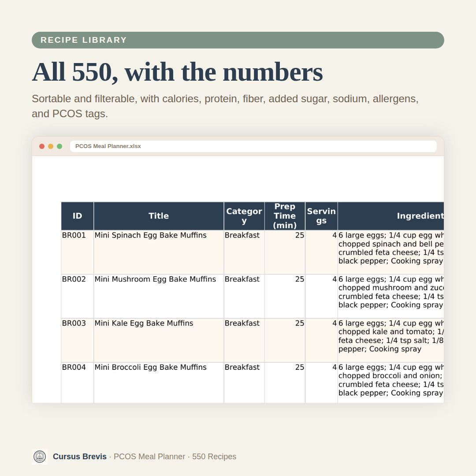Viewport: 476px width, 476px height.
Task: Select Mini Mushroom Egg Bake Muffins title
Action: (x=159, y=296)
